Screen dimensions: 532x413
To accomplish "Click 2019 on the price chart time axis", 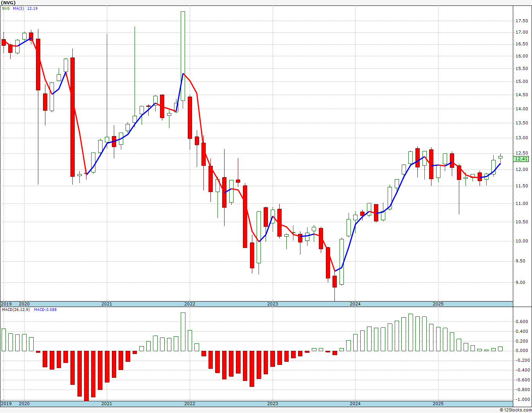I will [x=6, y=304].
